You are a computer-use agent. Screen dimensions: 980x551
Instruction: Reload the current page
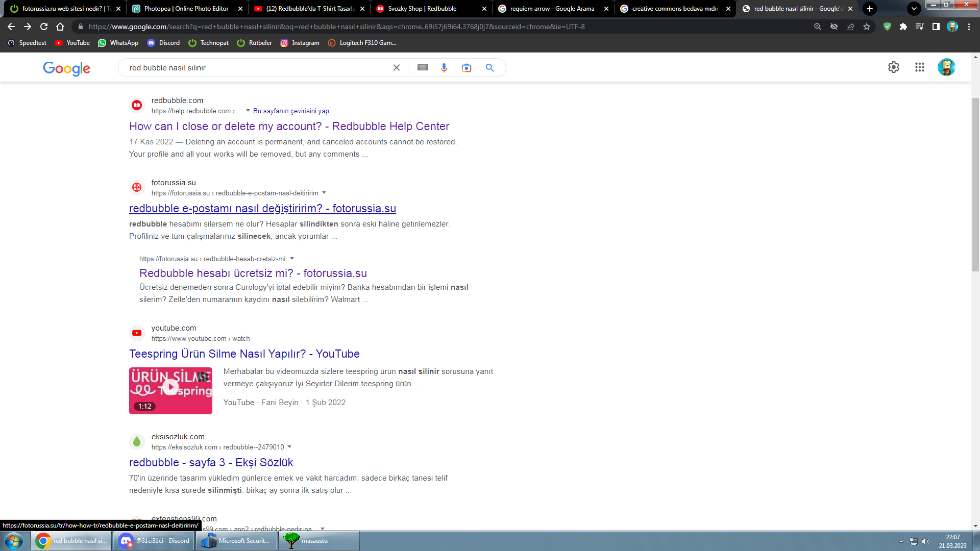pyautogui.click(x=44, y=27)
